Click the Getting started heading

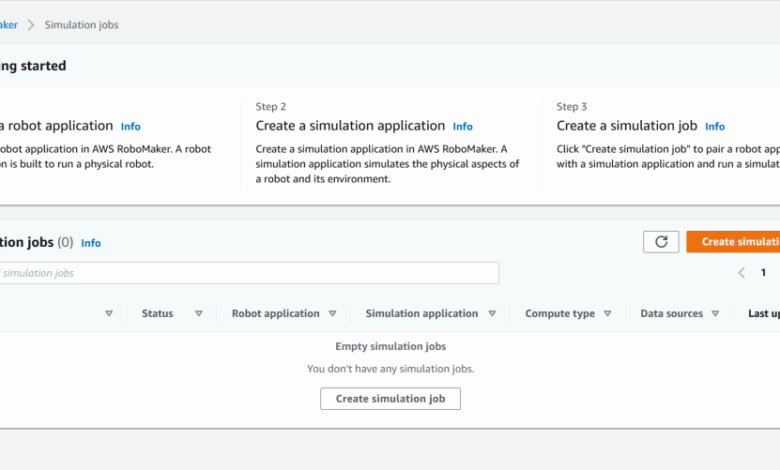point(33,66)
